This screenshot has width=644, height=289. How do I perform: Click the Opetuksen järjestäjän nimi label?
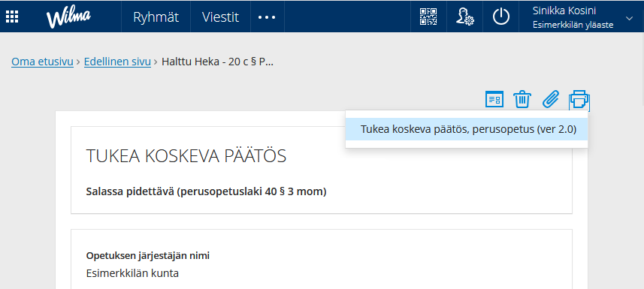click(148, 256)
